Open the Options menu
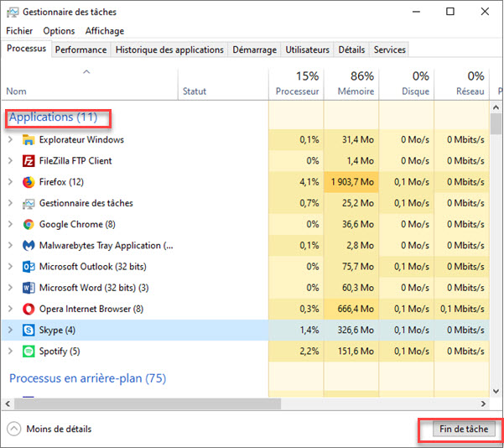Image resolution: width=504 pixels, height=448 pixels. (x=59, y=31)
